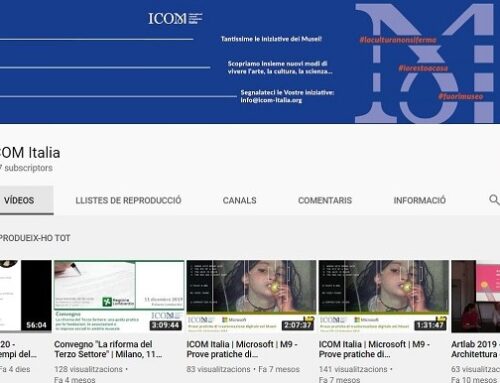Click the #laculturanonsiferma hashtag in banner
Image resolution: width=500 pixels, height=383 pixels.
tap(398, 40)
